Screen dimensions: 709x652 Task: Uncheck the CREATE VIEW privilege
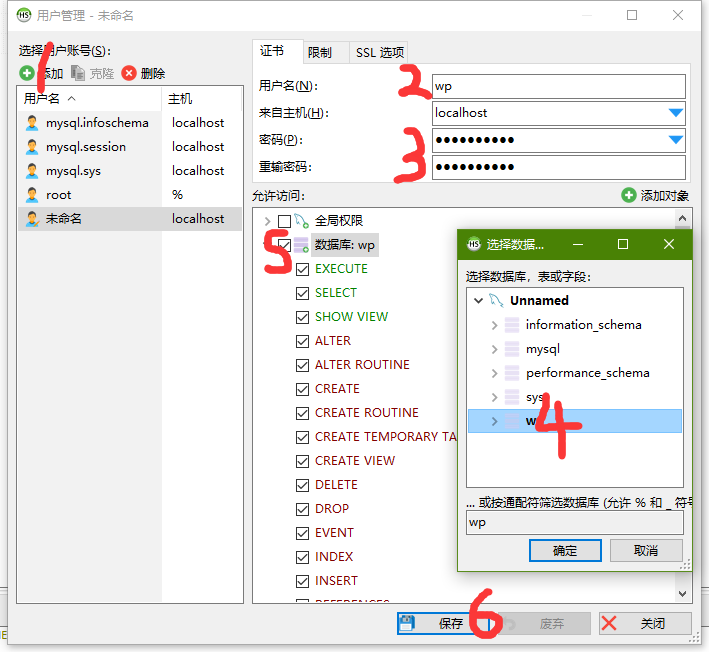pos(303,461)
